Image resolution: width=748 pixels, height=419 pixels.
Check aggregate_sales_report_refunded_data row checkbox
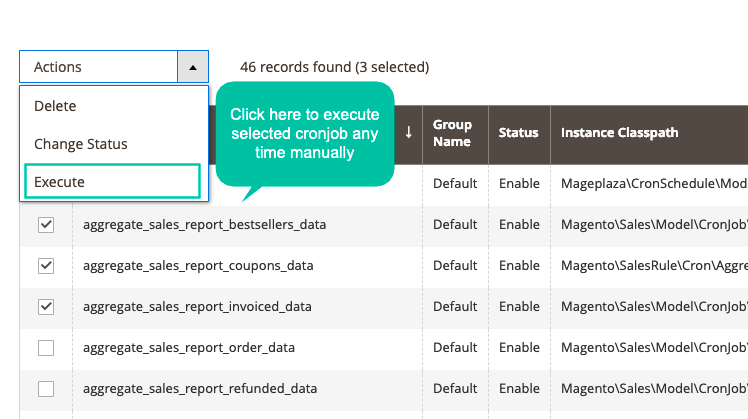(x=46, y=389)
